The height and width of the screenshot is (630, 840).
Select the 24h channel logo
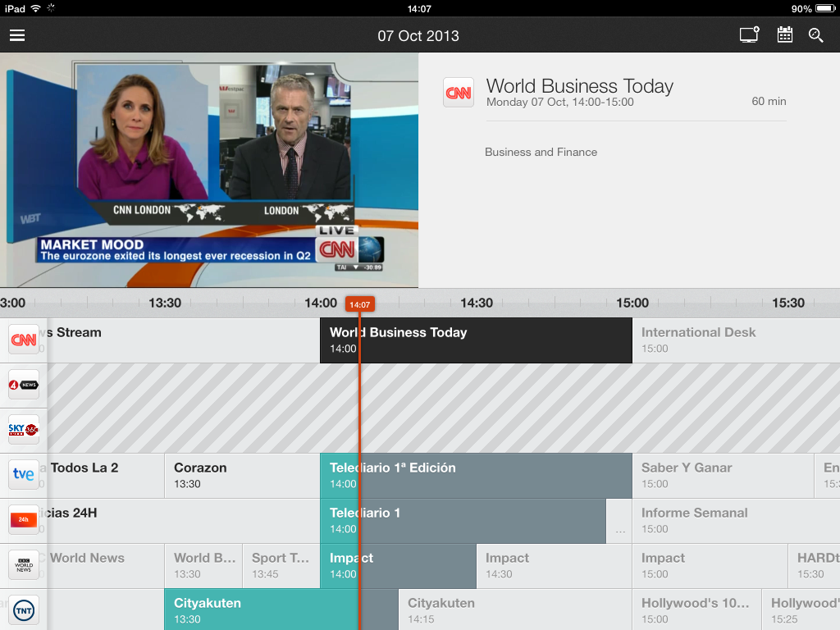point(24,519)
